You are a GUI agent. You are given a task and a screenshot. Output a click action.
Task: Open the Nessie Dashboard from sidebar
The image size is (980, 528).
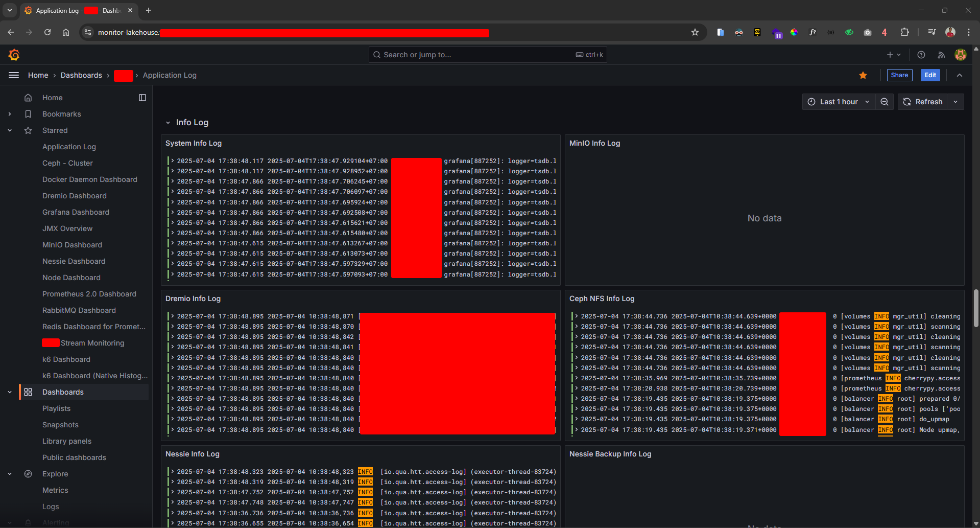pos(74,261)
